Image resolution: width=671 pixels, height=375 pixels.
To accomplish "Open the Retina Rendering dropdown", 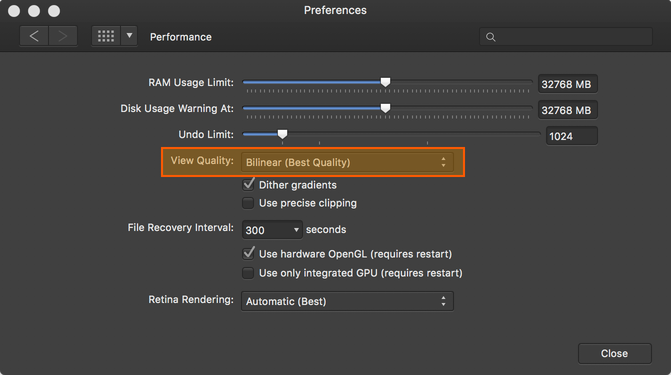I will [x=347, y=301].
